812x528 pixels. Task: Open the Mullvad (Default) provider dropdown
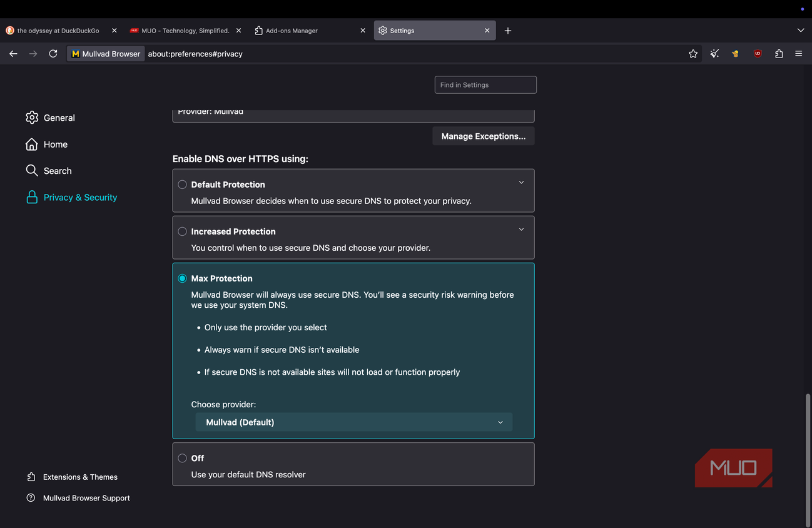(x=354, y=422)
